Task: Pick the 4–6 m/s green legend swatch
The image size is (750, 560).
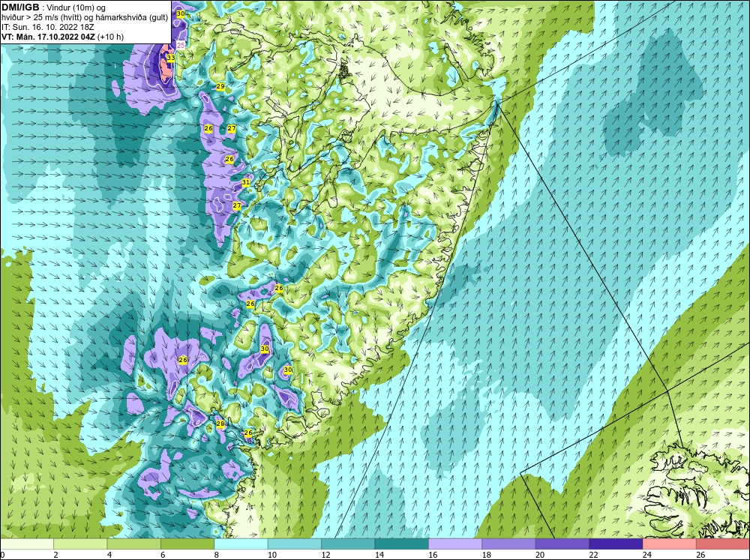Action: coord(134,544)
